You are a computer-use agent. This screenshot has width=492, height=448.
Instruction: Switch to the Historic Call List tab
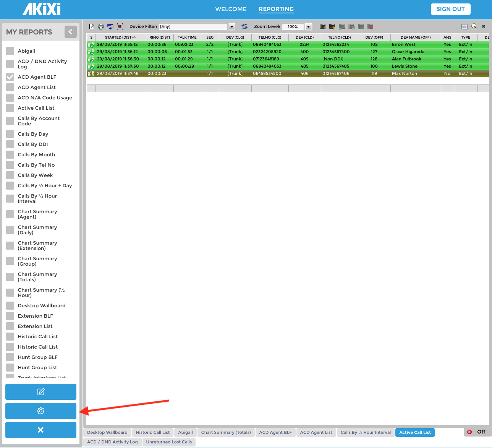(153, 432)
